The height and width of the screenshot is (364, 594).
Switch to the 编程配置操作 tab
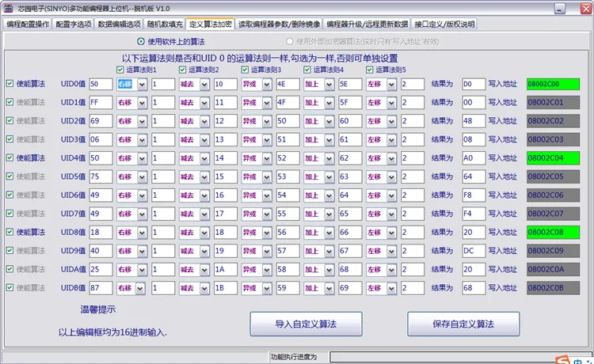coord(28,25)
